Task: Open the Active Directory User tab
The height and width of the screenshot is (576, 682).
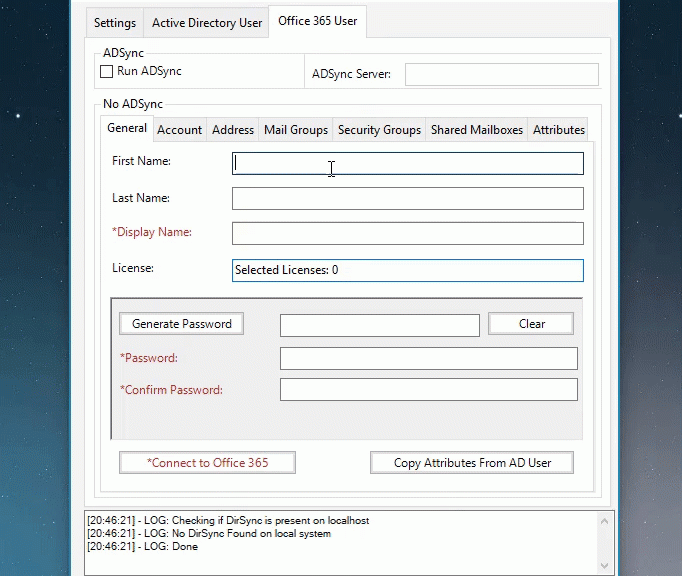Action: pyautogui.click(x=207, y=23)
